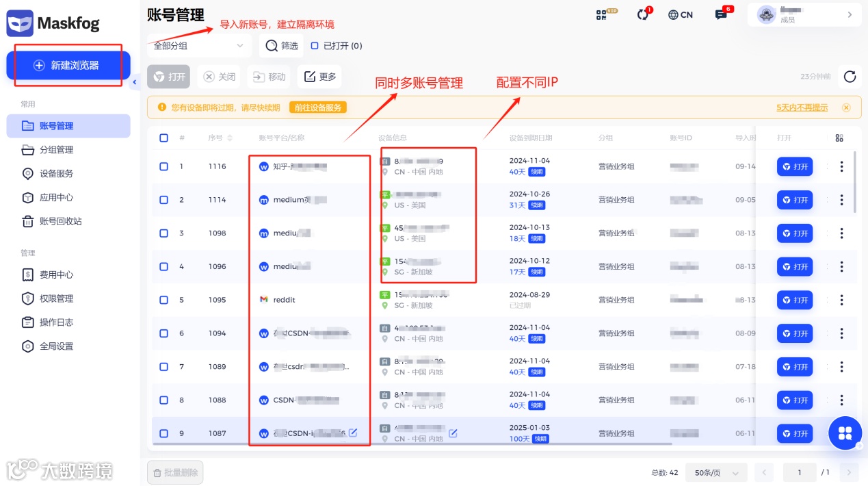868x486 pixels.
Task: Toggle the select-all checkbox in table header
Action: (x=163, y=138)
